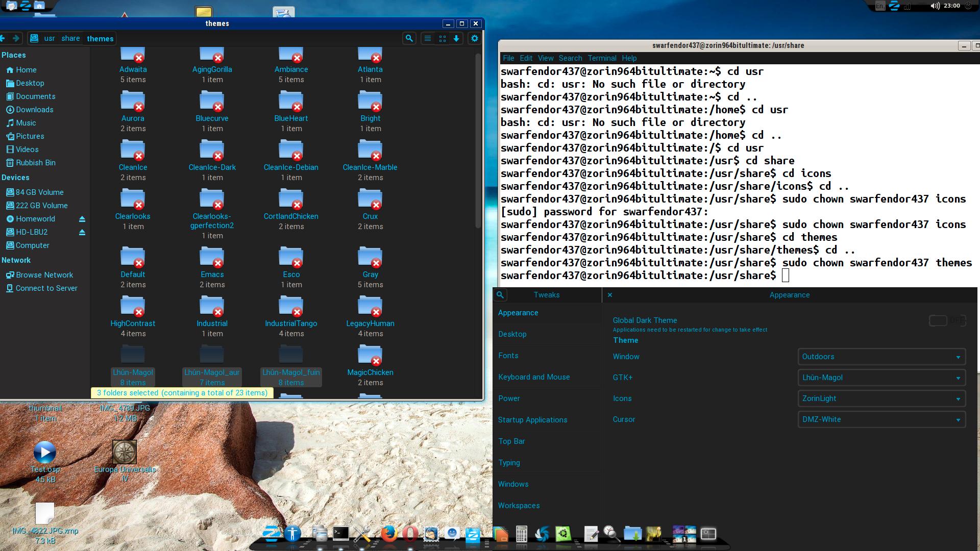Switch file manager to icon grid view
This screenshot has width=980, height=551.
443,38
